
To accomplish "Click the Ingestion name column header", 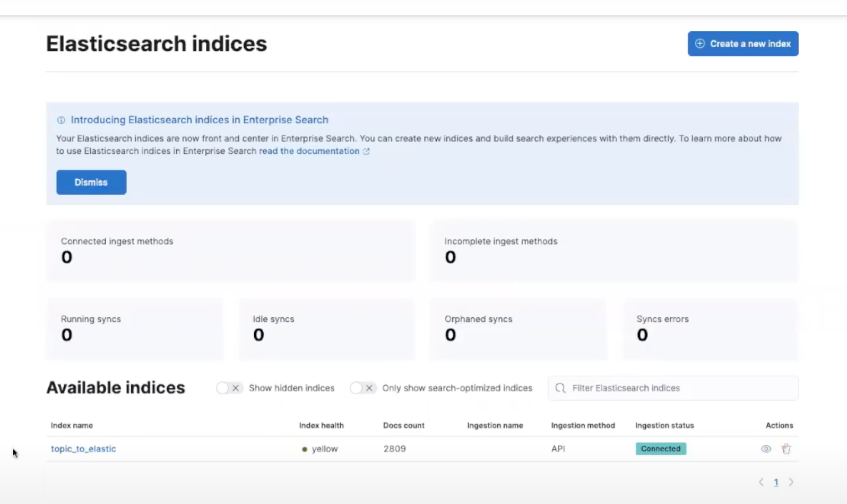I will [495, 425].
